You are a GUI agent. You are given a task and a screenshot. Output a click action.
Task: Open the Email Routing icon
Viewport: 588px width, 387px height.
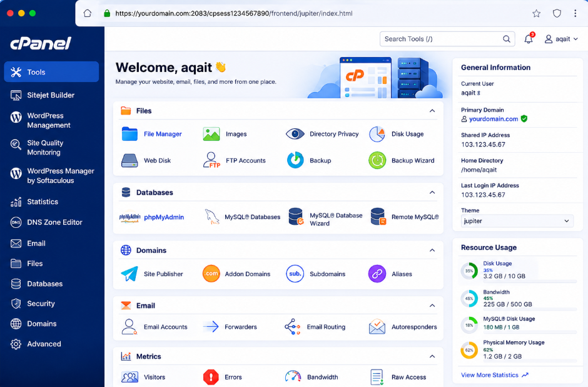(293, 327)
